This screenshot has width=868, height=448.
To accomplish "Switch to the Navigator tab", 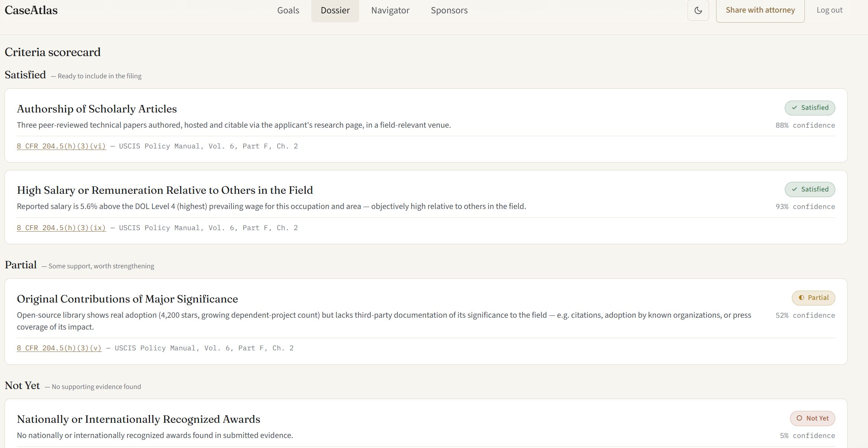I will point(390,10).
